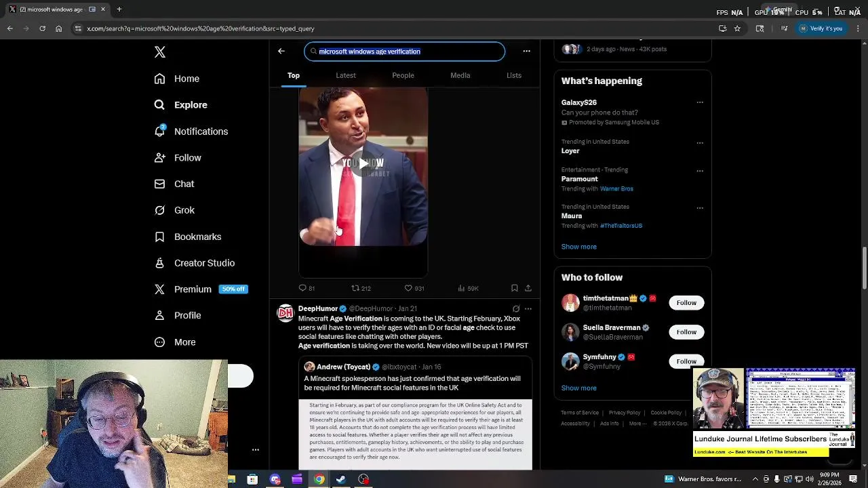Share the video post
Viewport: 868px width, 488px height.
(528, 288)
